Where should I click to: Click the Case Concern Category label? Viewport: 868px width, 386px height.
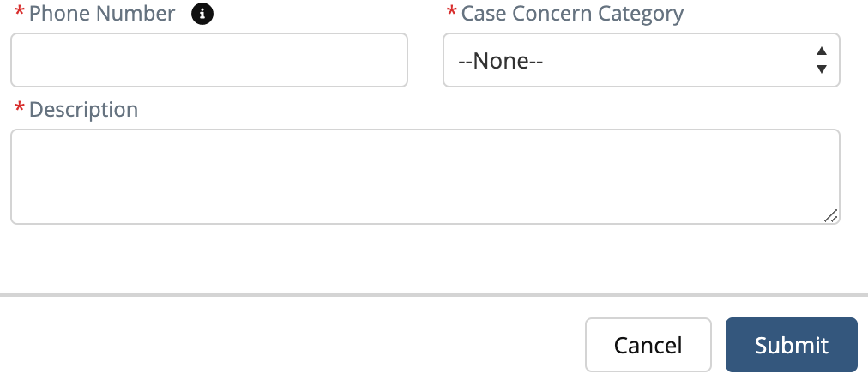pyautogui.click(x=572, y=14)
